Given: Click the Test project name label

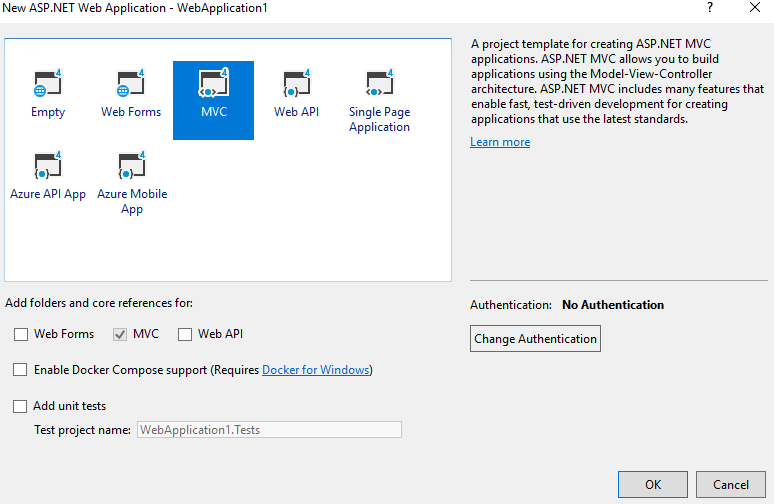Looking at the screenshot, I should tap(82, 430).
